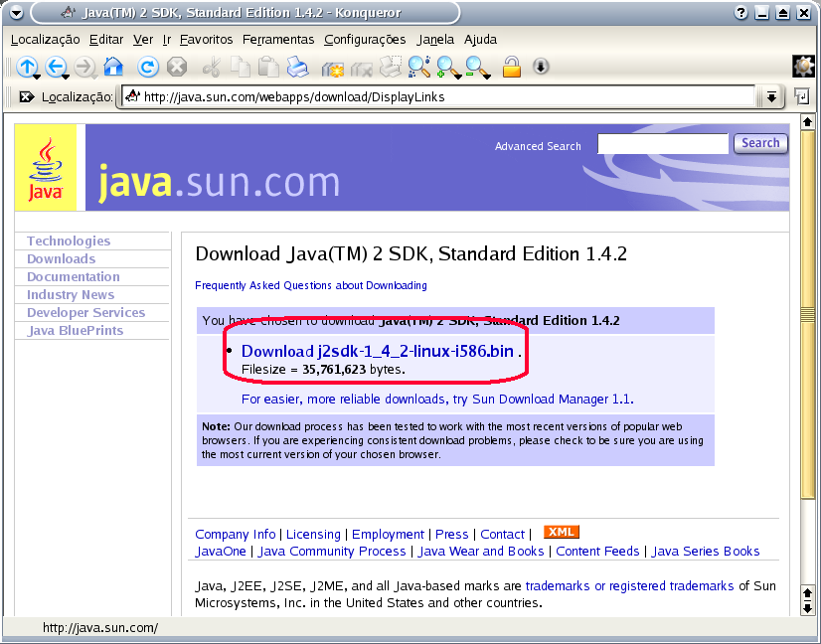Go to home page via house icon
Viewport: 821px width, 644px height.
click(x=113, y=67)
